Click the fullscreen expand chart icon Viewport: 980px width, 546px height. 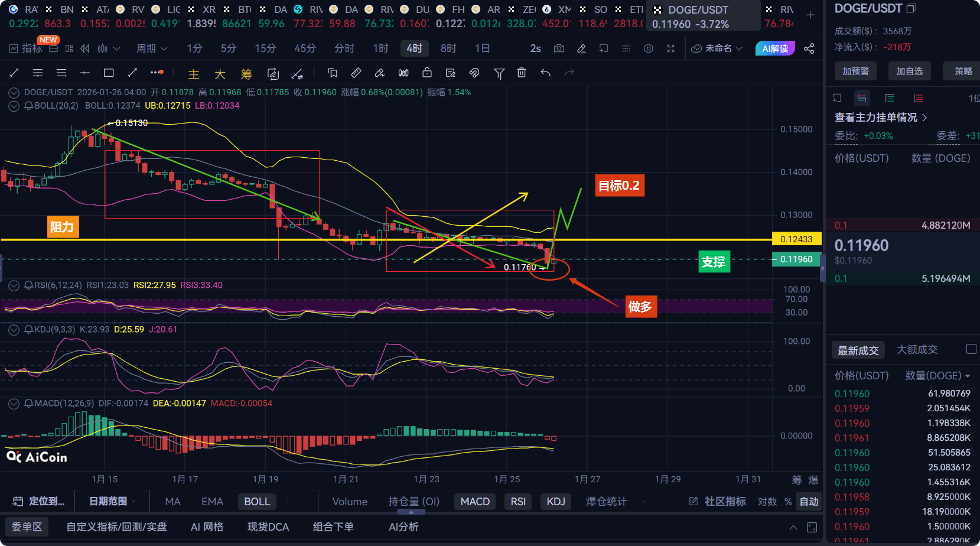point(670,48)
